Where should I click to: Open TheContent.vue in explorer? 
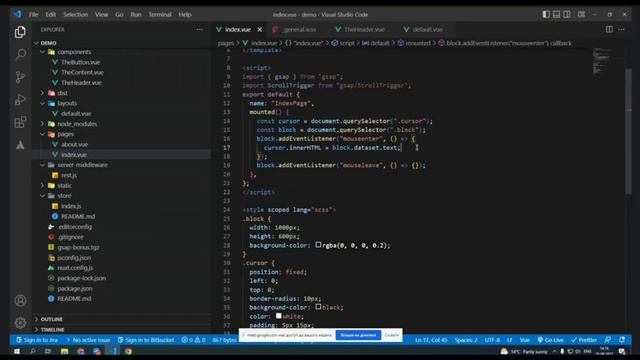click(82, 72)
